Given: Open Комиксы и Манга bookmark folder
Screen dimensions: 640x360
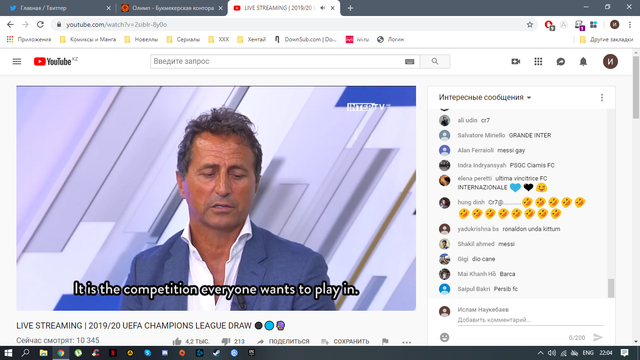Looking at the screenshot, I should pos(88,40).
